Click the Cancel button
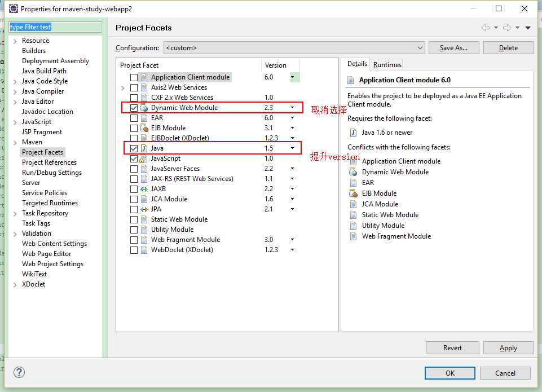The image size is (542, 392). (505, 373)
